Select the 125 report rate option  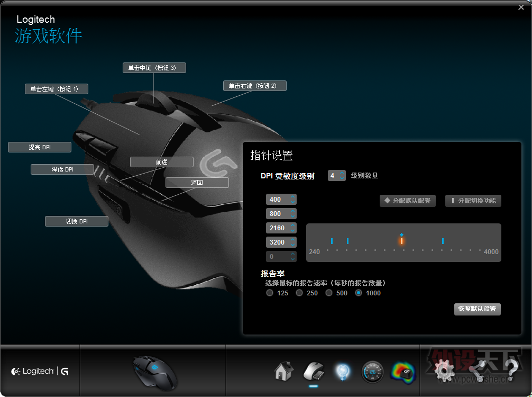click(270, 293)
